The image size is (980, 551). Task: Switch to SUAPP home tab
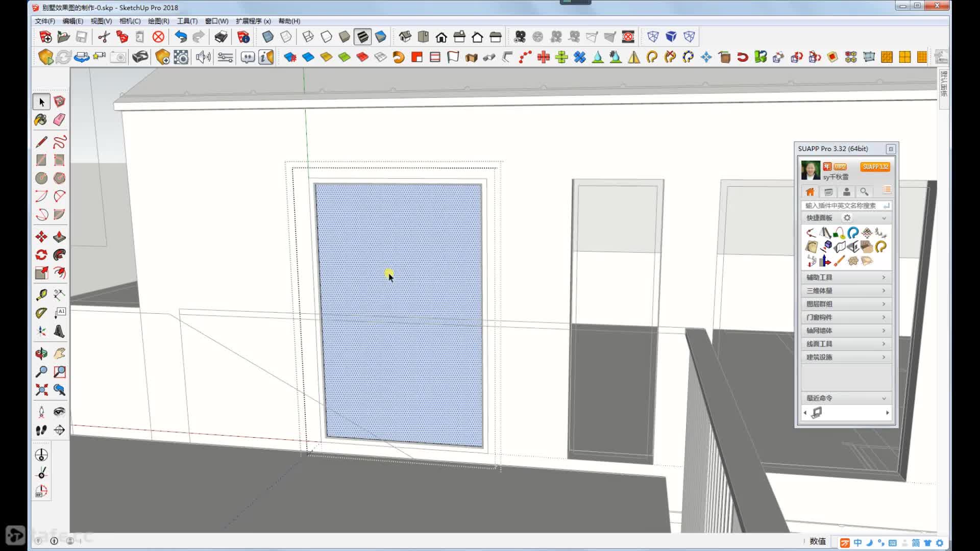[x=810, y=192]
